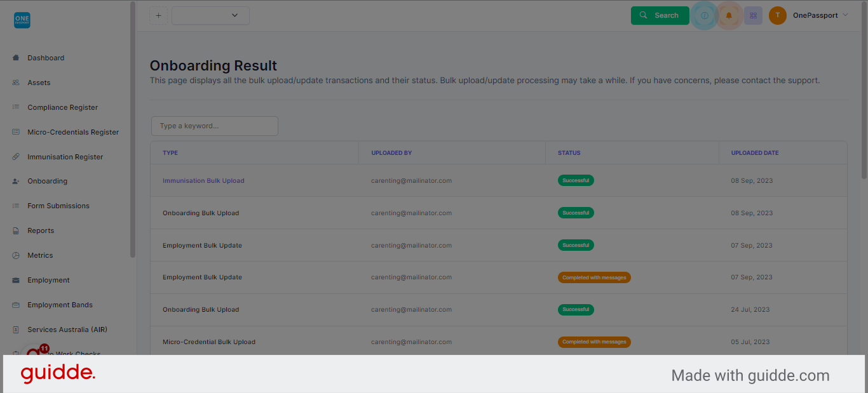The height and width of the screenshot is (393, 868).
Task: Click the 24 Jul, 2023 date cell
Action: click(x=750, y=310)
